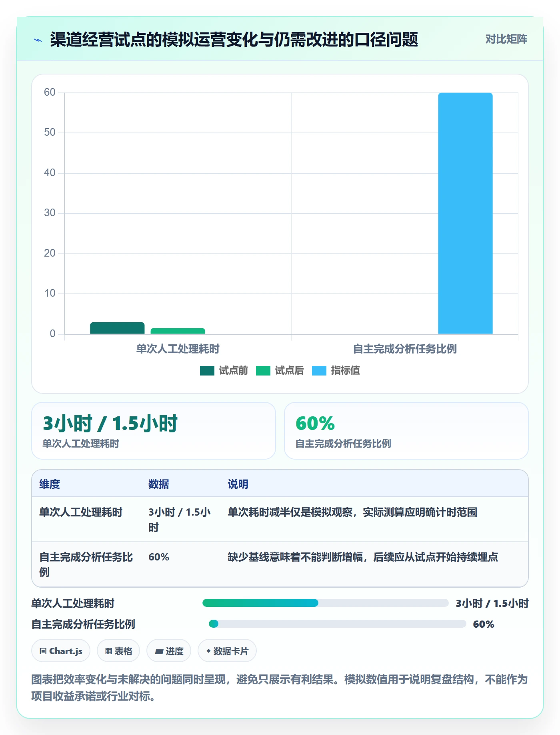This screenshot has height=735, width=560.
Task: Click the y-axis tick label 30
Action: (50, 213)
